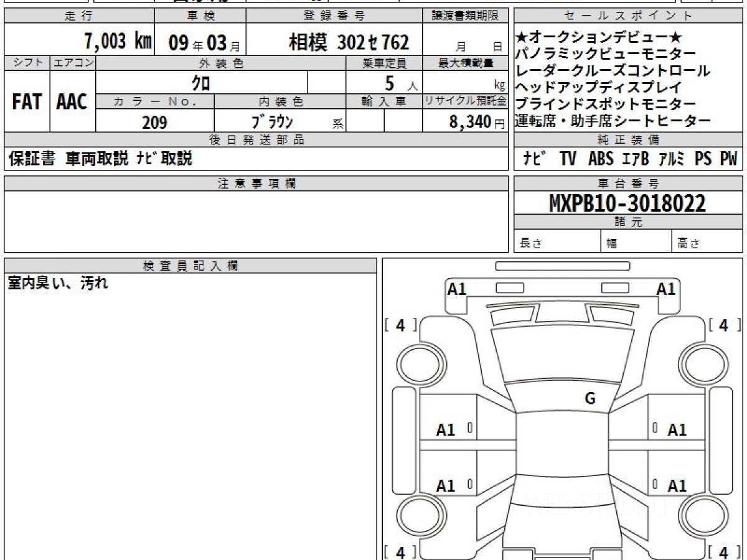Select the 室内臭い、汚れ inspector note
The width and height of the screenshot is (747, 560).
[x=58, y=283]
